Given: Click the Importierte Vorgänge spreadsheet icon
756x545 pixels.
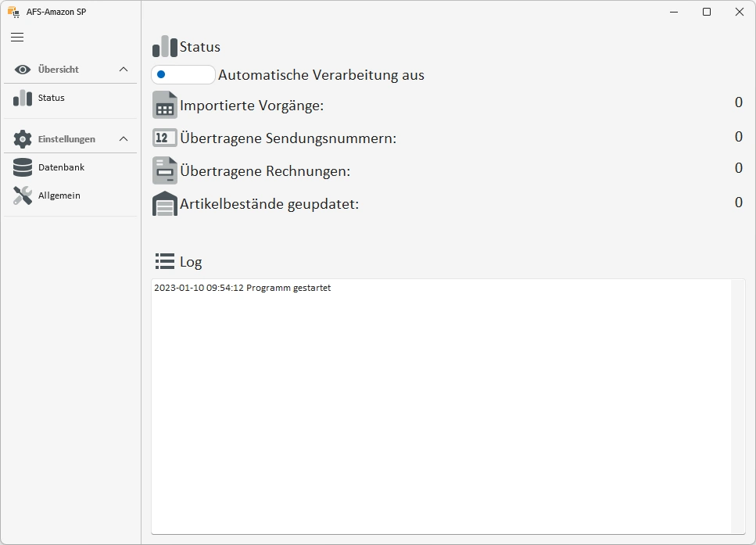Looking at the screenshot, I should tap(165, 105).
